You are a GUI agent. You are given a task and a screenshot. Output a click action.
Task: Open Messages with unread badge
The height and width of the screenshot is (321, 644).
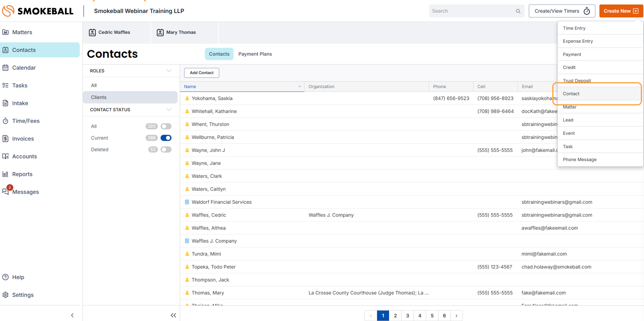(x=6, y=191)
